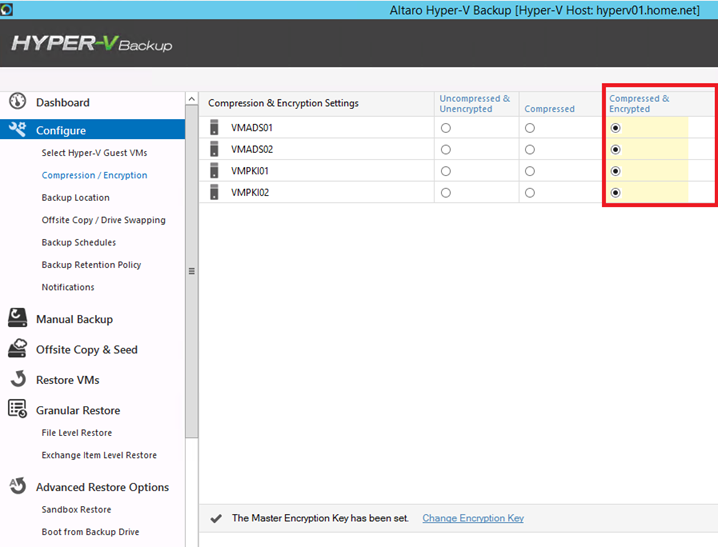Set VMADS01 to Uncompressed & Unencrypted
This screenshot has height=547, width=718.
446,128
